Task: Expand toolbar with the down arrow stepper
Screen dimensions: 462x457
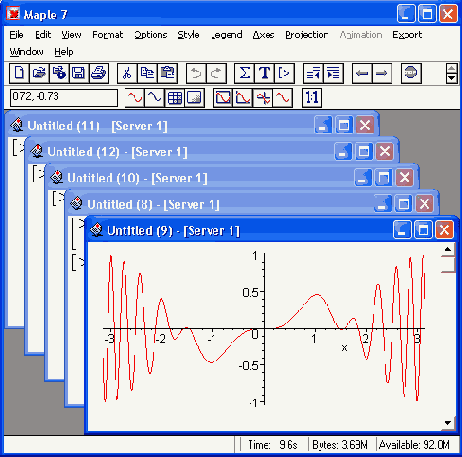Action: [x=451, y=78]
